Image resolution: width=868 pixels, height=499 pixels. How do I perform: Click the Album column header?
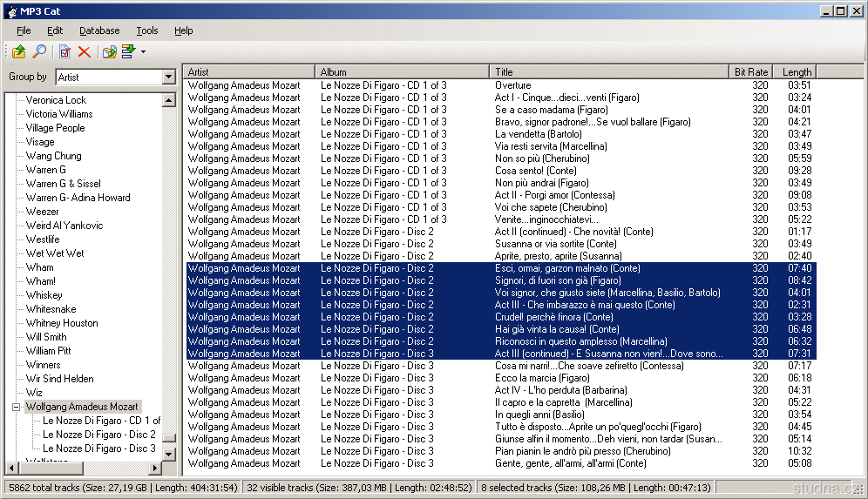point(401,71)
